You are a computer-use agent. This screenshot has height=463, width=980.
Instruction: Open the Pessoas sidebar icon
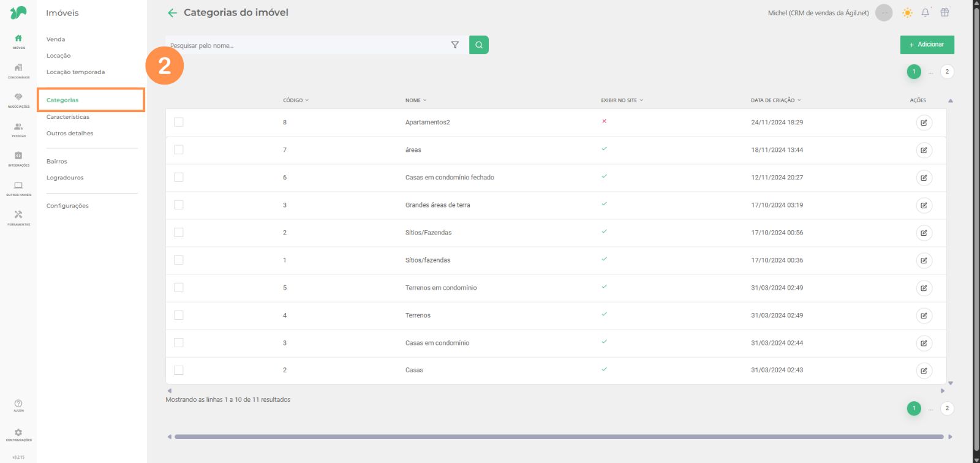[x=18, y=129]
